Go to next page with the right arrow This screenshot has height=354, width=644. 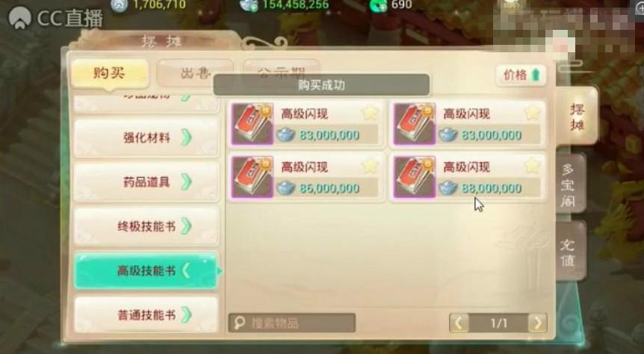(537, 323)
